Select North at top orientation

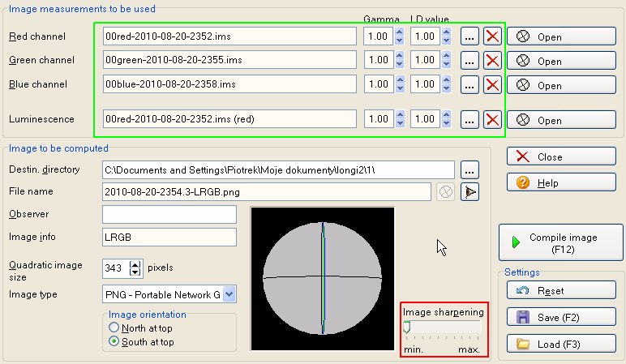tap(114, 328)
